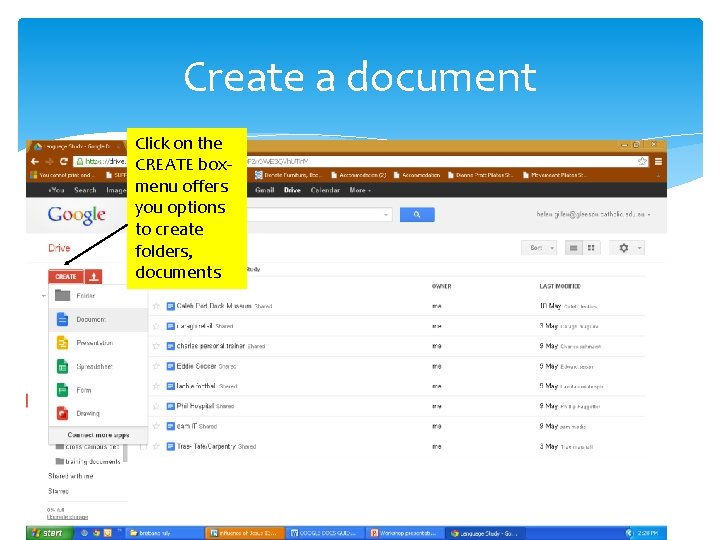This screenshot has width=720, height=540.
Task: Star the sam IT row
Action: pyautogui.click(x=156, y=426)
